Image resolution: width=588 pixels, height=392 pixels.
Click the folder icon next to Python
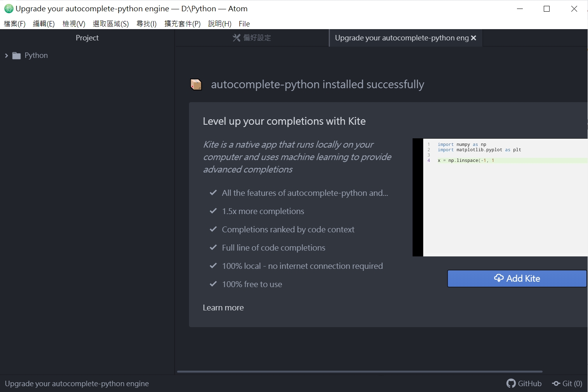pyautogui.click(x=16, y=55)
